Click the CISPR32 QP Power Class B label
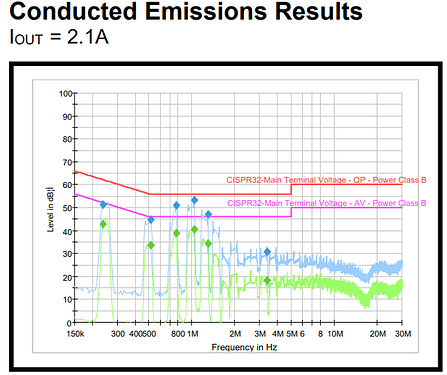The width and height of the screenshot is (447, 375). click(326, 180)
